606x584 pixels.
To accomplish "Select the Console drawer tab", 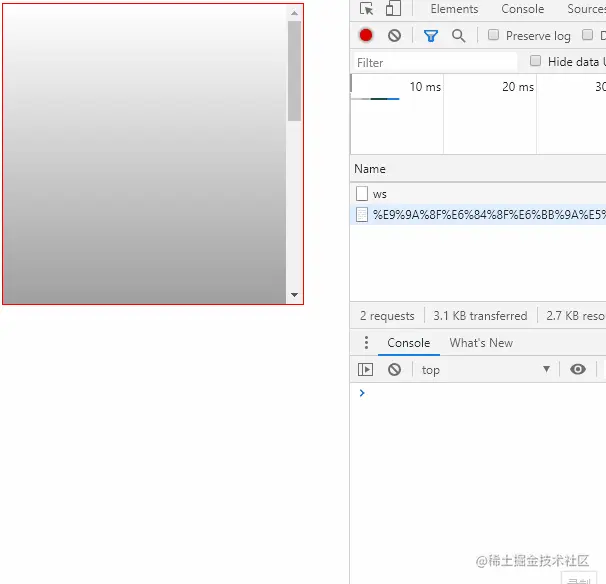I will pyautogui.click(x=409, y=343).
